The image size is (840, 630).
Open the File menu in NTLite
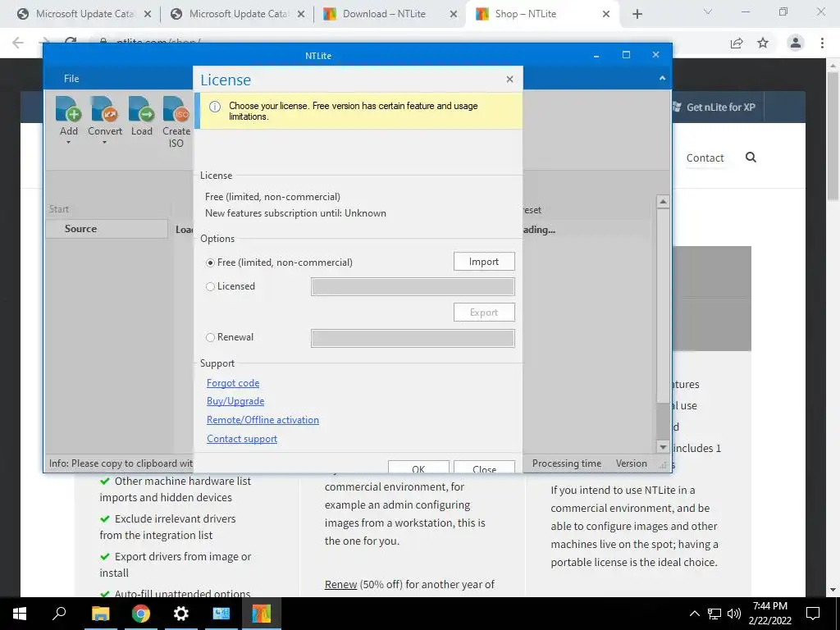point(71,78)
